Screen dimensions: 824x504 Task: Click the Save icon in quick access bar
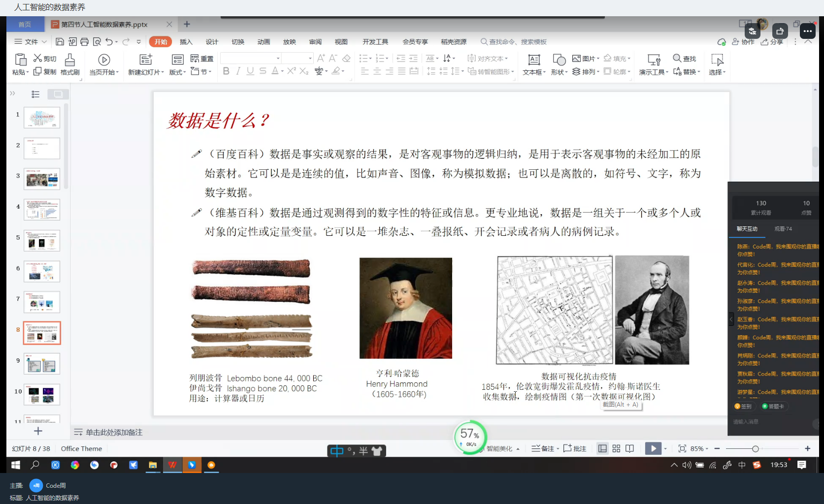[60, 42]
